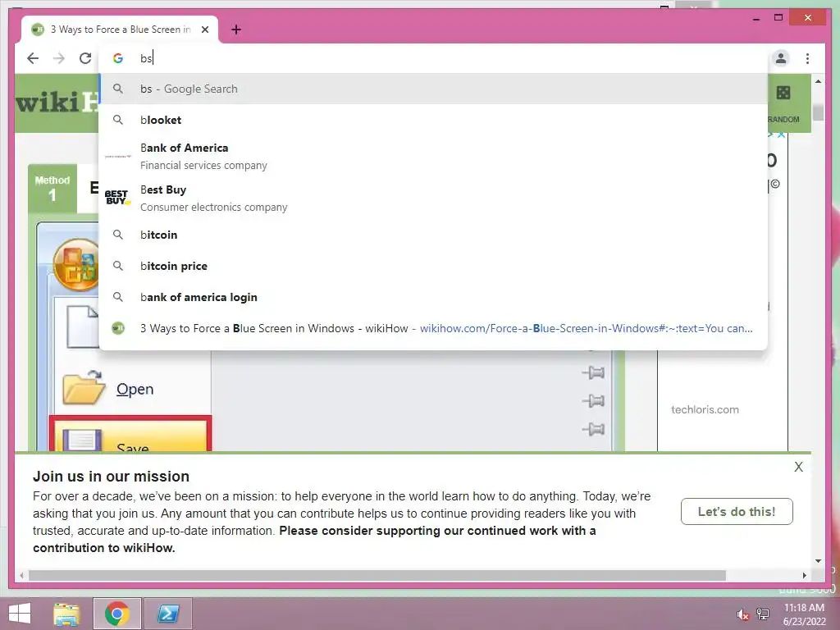Close the '3 Ways to Force a Blue Screen' tab
The image size is (840, 630).
point(204,30)
